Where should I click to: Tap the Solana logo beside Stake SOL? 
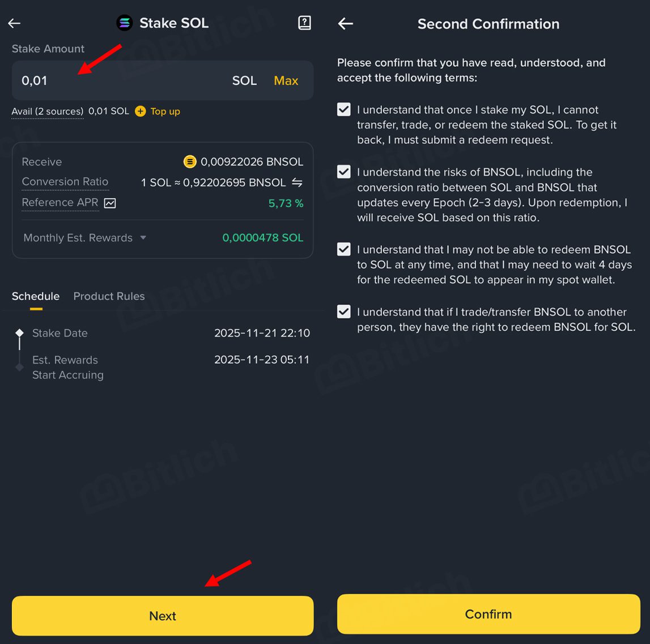click(x=124, y=23)
